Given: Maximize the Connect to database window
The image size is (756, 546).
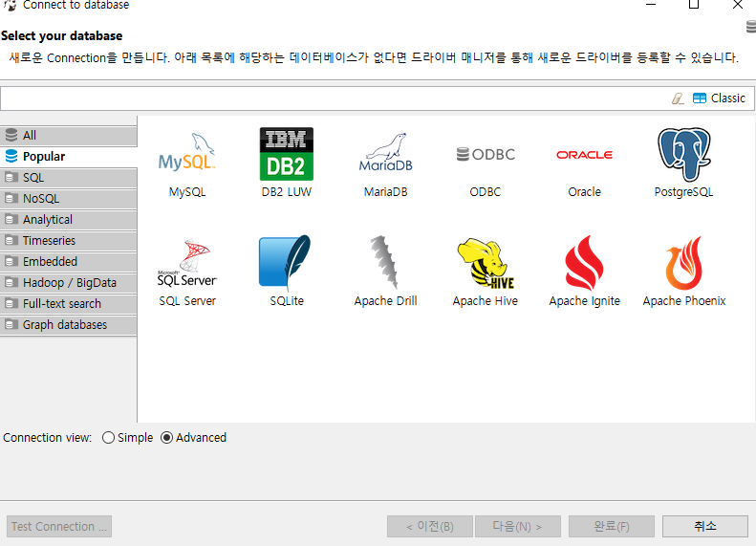Looking at the screenshot, I should [694, 5].
